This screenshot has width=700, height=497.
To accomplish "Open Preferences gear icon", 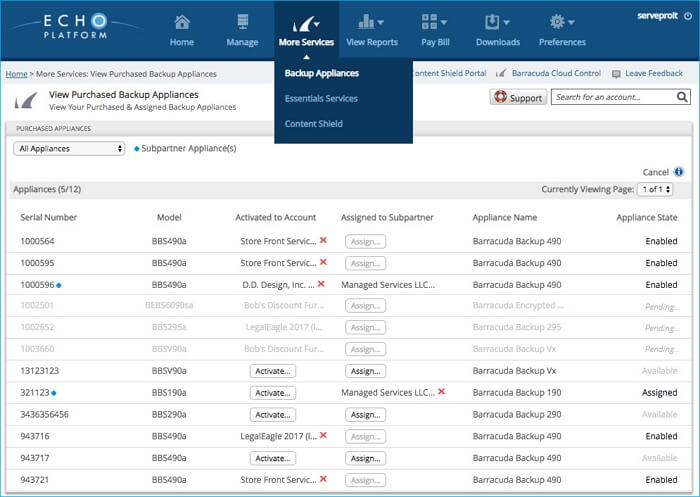I will pyautogui.click(x=561, y=22).
